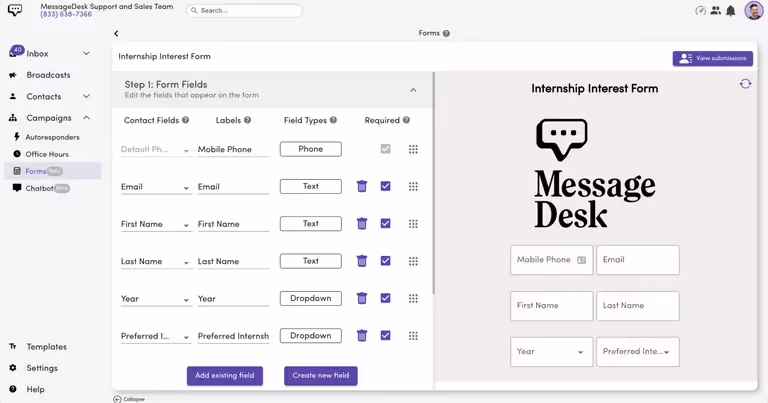768x403 pixels.
Task: Click Phone field type button
Action: [311, 149]
